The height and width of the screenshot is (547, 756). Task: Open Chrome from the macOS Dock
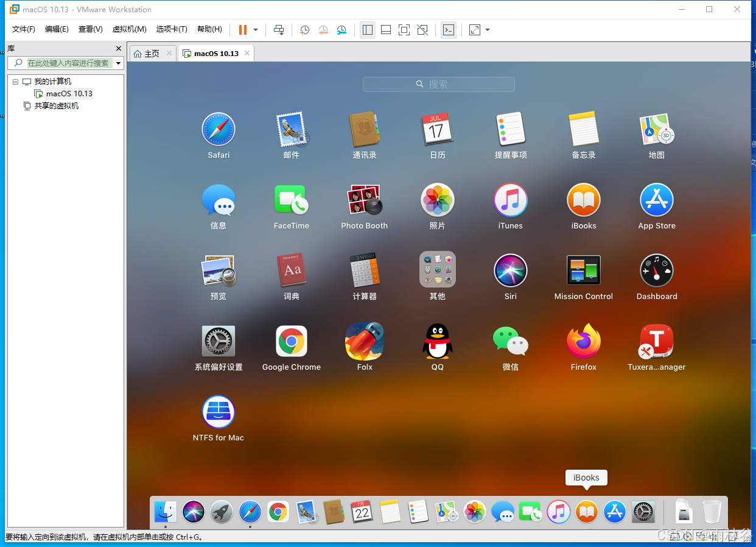pyautogui.click(x=278, y=512)
